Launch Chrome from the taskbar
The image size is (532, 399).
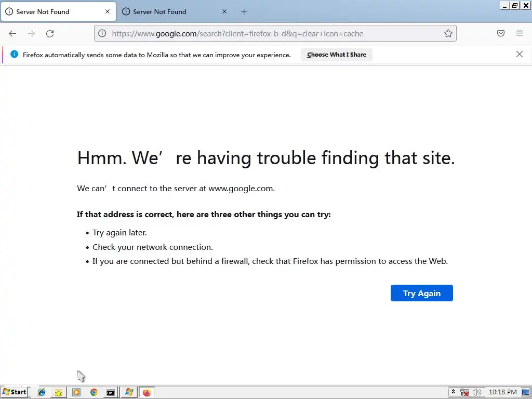(94, 393)
